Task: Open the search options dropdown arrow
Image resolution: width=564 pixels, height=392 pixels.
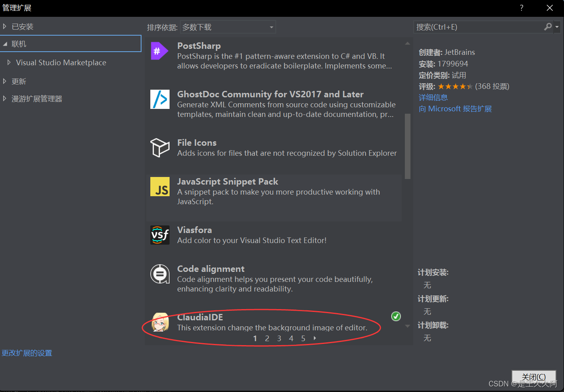Action: 557,27
